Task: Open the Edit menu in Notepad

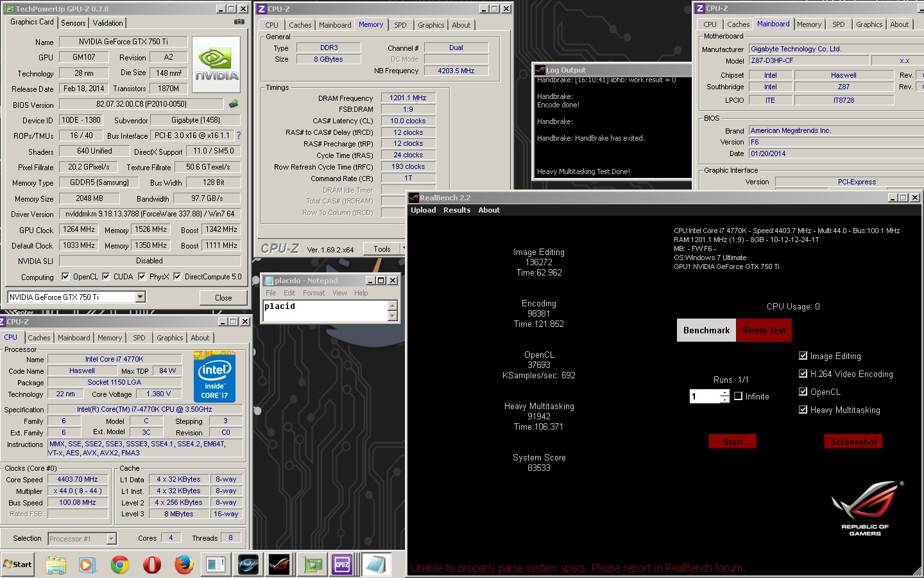Action: click(289, 293)
